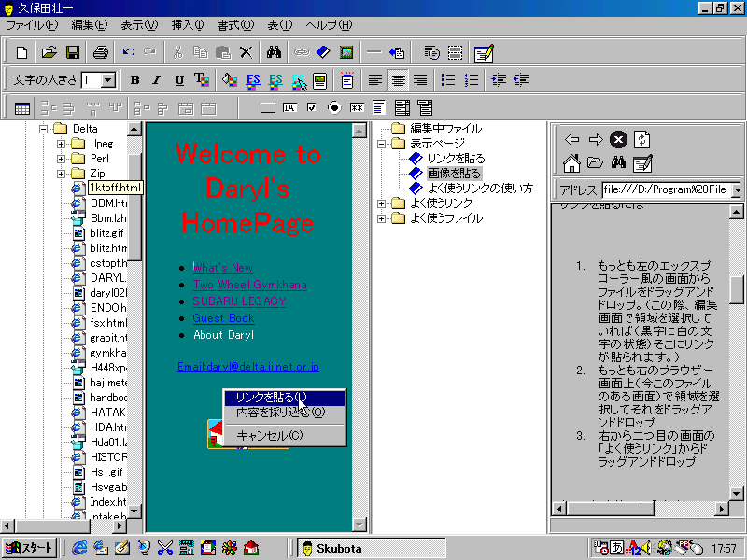Screen dimensions: 747x560
Task: Toggle center alignment button
Action: (398, 80)
